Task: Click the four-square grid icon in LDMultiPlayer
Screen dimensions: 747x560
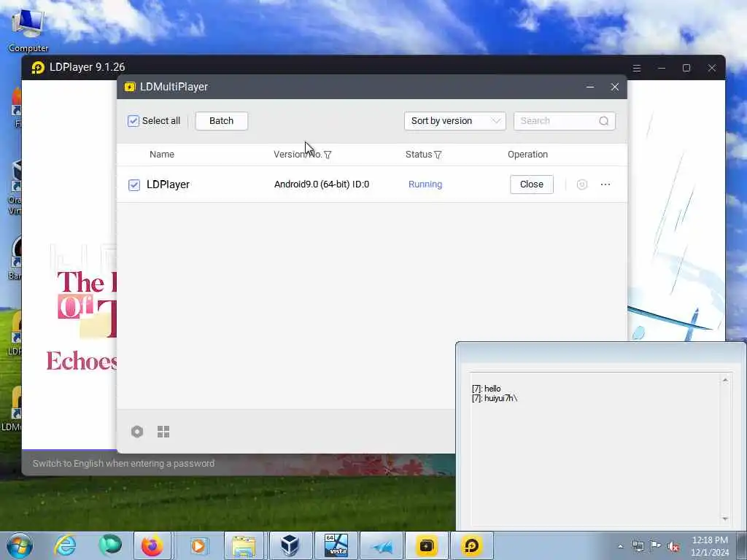Action: click(x=163, y=432)
